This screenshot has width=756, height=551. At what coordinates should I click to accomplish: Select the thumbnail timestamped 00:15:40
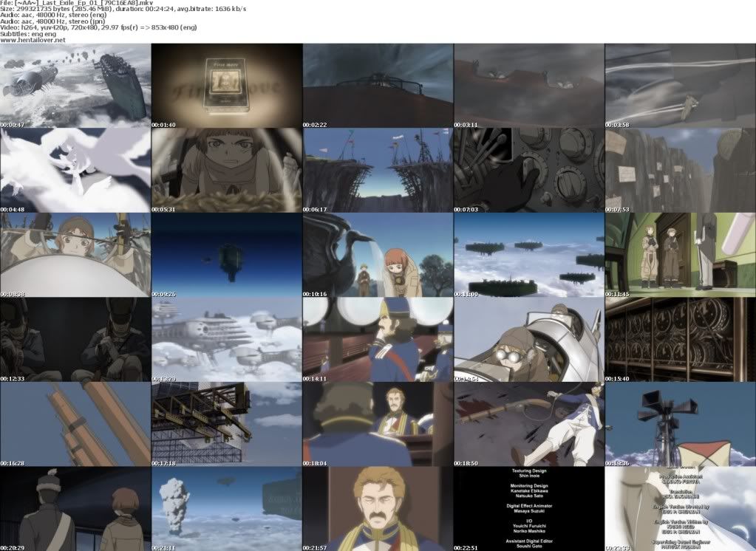tap(680, 340)
